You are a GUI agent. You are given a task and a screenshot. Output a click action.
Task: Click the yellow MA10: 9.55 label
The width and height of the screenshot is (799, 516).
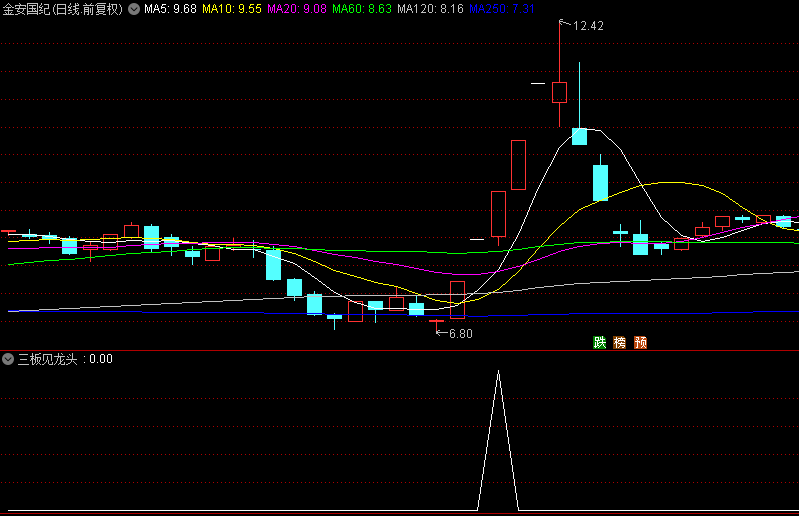pyautogui.click(x=232, y=9)
